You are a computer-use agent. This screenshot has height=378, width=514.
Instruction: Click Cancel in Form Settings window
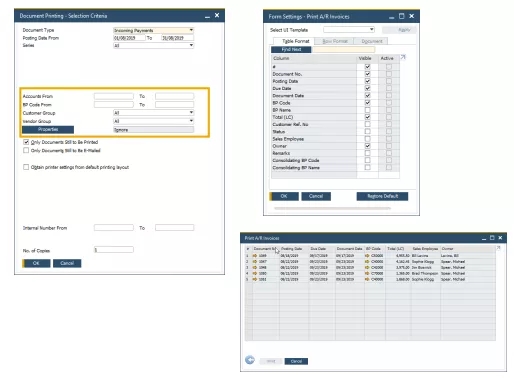tap(316, 196)
